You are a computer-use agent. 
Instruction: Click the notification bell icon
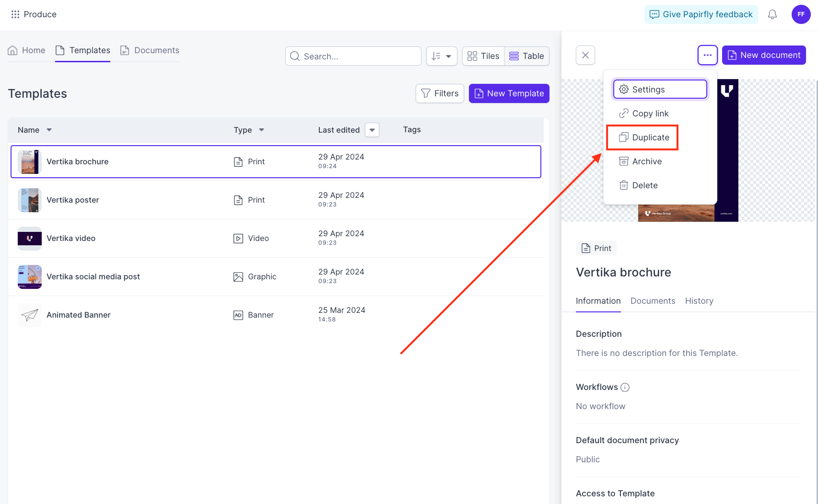point(772,14)
